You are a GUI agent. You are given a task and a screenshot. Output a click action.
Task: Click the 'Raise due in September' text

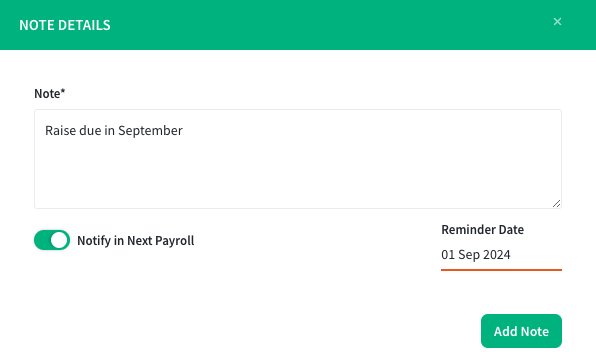(x=114, y=131)
